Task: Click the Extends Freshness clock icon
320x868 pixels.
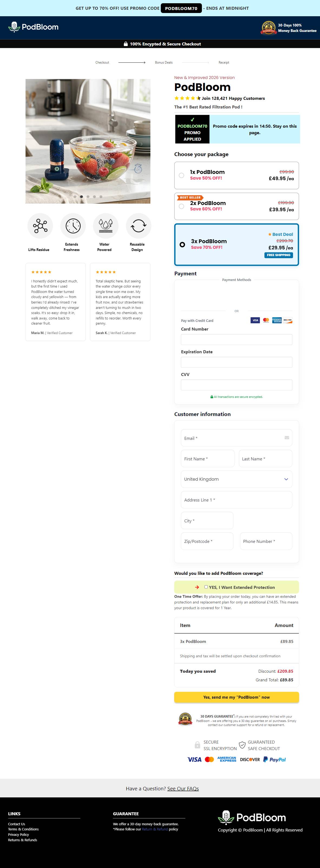Action: tap(73, 226)
